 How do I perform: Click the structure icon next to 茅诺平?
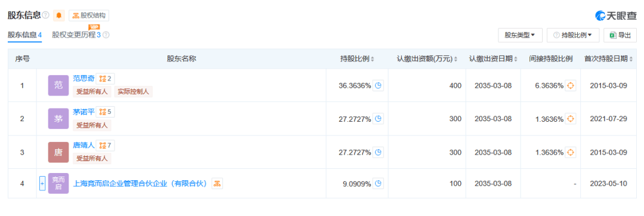pos(105,112)
